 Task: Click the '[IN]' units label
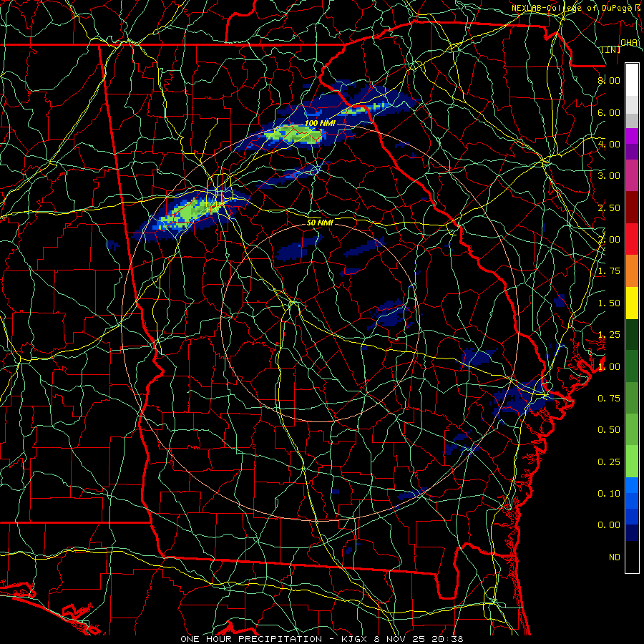611,50
